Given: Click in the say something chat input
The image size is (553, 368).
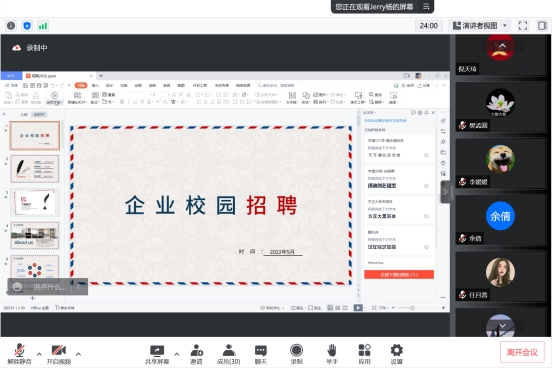Looking at the screenshot, I should pyautogui.click(x=50, y=287).
